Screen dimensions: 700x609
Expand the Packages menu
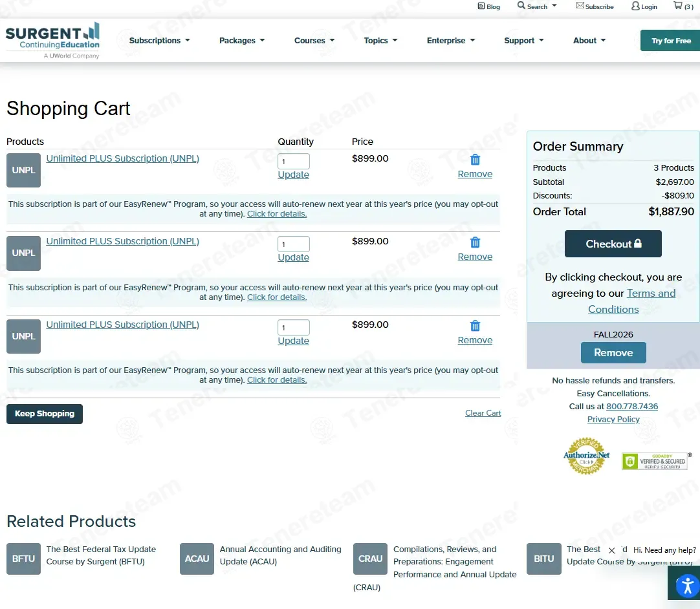pyautogui.click(x=242, y=41)
